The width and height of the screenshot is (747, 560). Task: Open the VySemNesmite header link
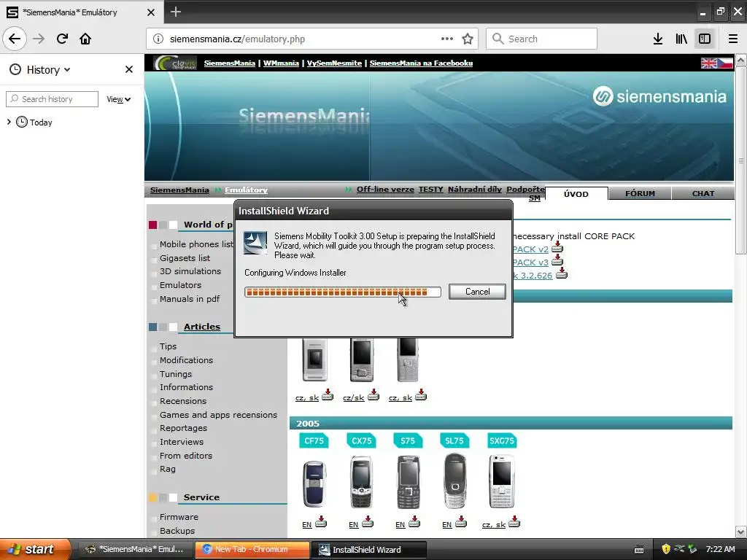pyautogui.click(x=334, y=63)
